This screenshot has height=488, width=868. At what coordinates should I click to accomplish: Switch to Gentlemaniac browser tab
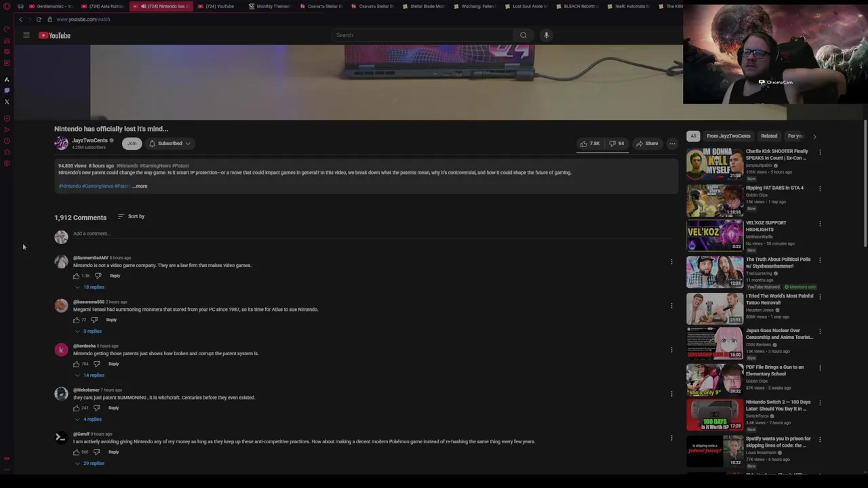click(52, 6)
